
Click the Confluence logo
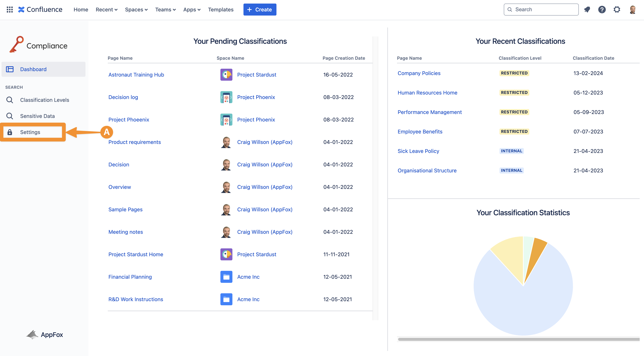click(x=40, y=10)
